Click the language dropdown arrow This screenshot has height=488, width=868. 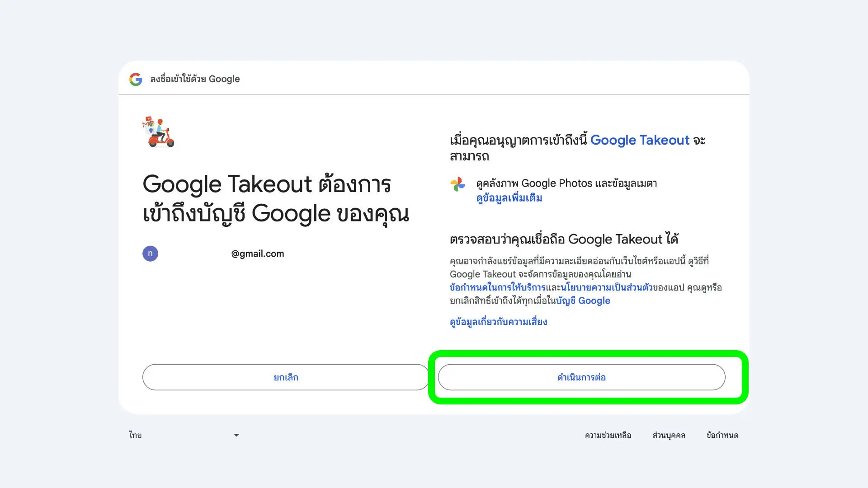(x=236, y=435)
